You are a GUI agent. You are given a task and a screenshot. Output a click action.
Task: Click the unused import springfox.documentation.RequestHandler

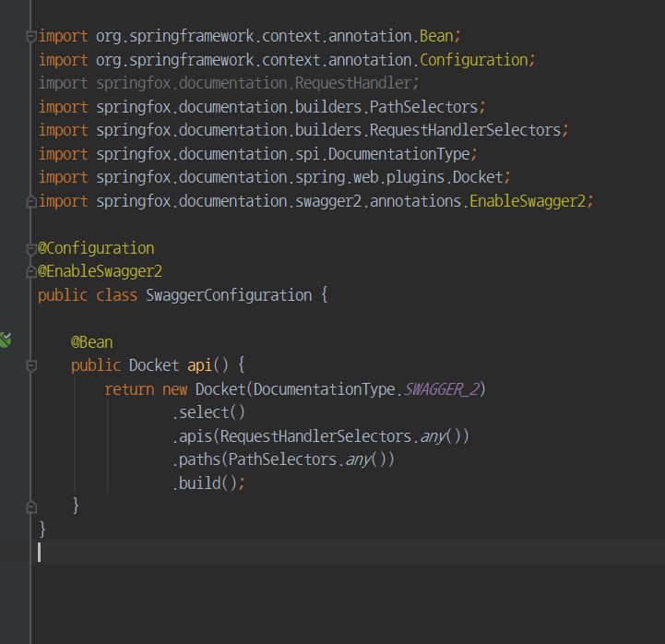pyautogui.click(x=229, y=83)
